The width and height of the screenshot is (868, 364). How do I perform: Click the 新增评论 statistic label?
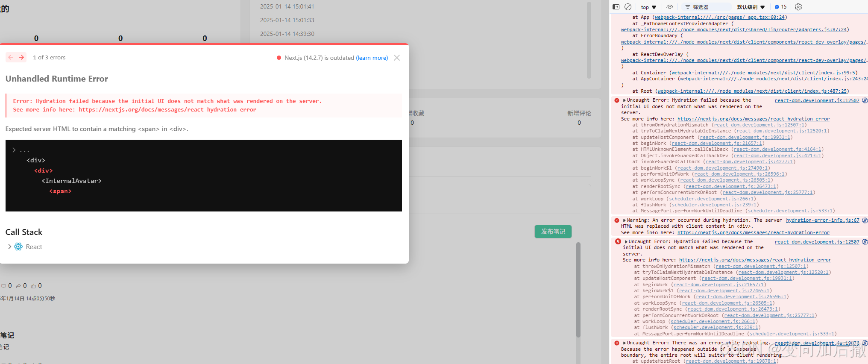coord(579,113)
